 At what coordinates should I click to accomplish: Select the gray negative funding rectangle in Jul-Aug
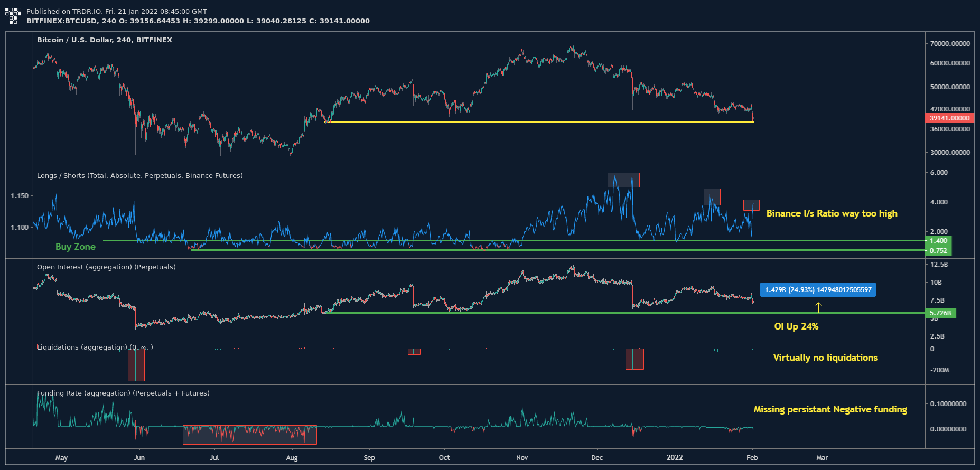pyautogui.click(x=249, y=435)
